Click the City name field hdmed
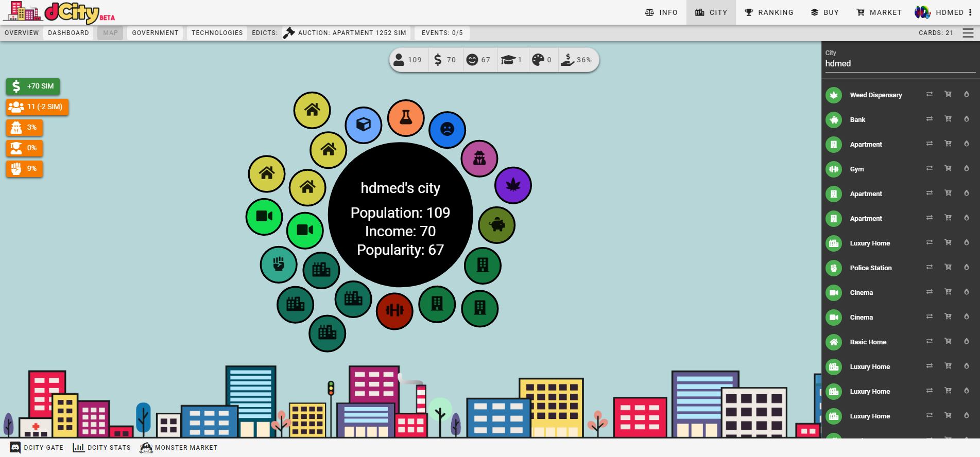Viewport: 980px width, 457px height. pyautogui.click(x=900, y=64)
